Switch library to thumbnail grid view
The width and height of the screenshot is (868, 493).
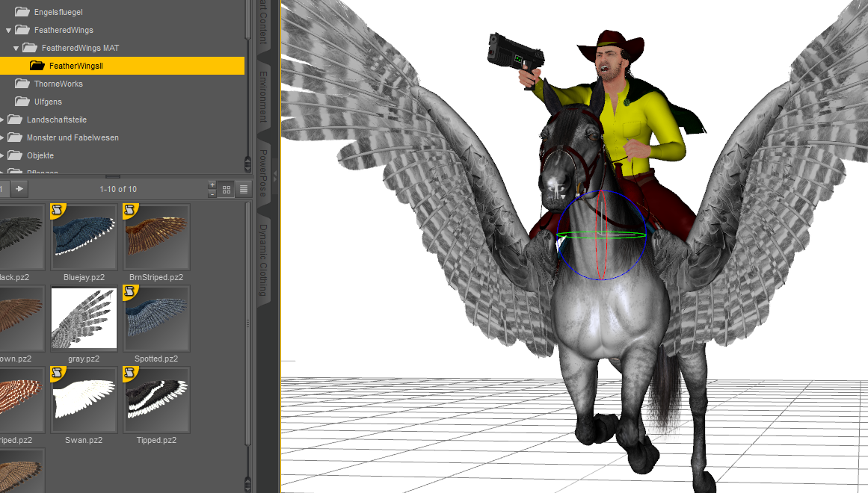(227, 189)
